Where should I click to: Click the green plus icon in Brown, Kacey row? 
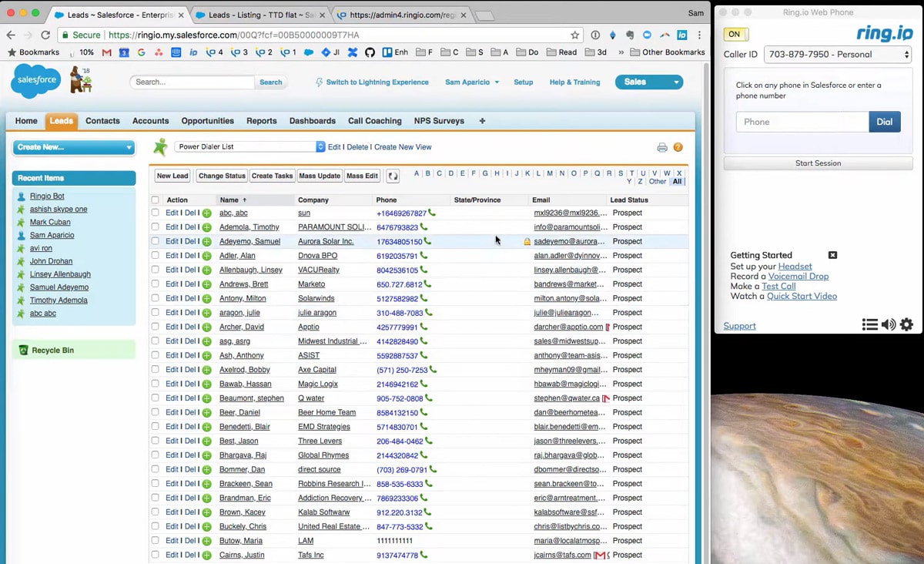click(206, 512)
